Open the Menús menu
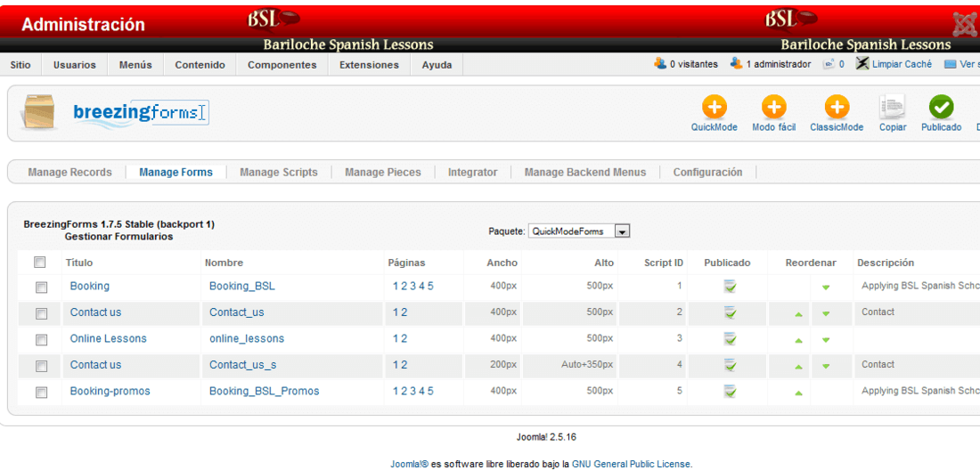The image size is (980, 470). pos(135,65)
